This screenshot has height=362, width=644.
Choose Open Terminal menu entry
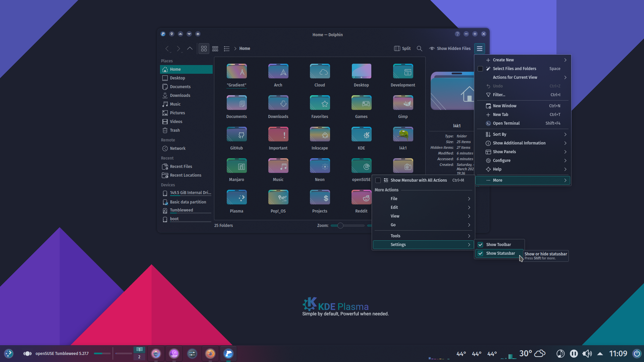point(523,123)
